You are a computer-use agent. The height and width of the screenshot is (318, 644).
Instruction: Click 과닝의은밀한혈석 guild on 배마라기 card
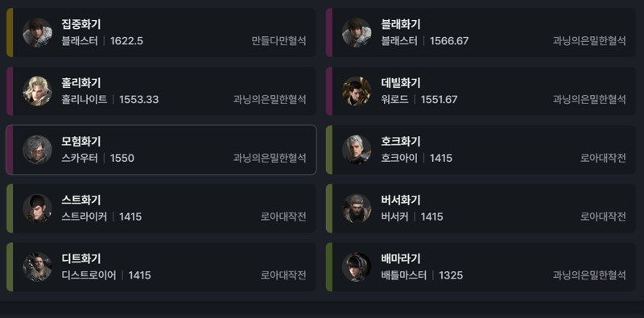pyautogui.click(x=589, y=275)
